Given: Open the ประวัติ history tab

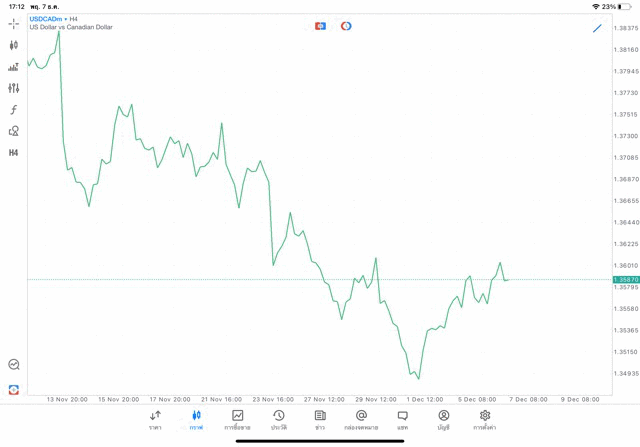Looking at the screenshot, I should [x=279, y=420].
